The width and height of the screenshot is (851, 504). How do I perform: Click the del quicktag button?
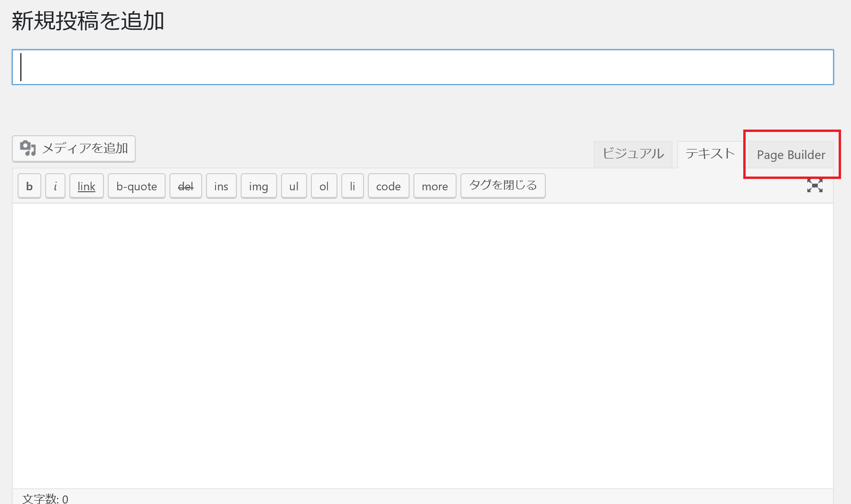(186, 186)
